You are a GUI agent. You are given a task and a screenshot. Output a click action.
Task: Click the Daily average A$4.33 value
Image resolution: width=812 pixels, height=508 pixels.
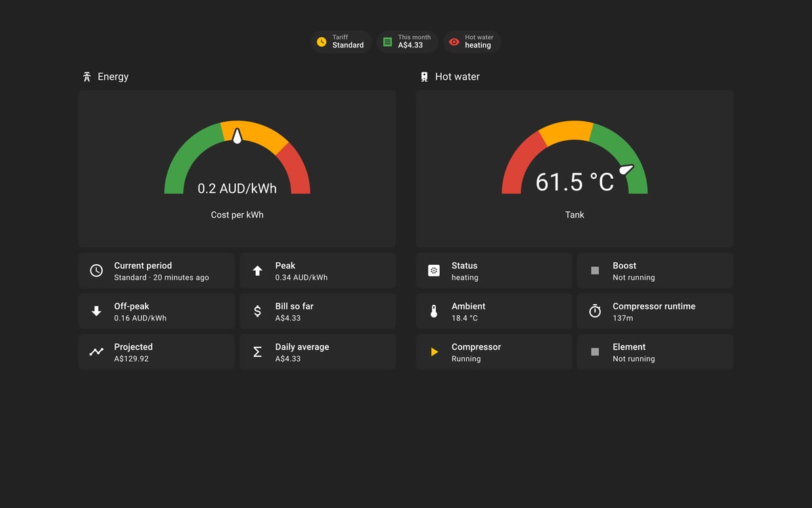coord(288,359)
